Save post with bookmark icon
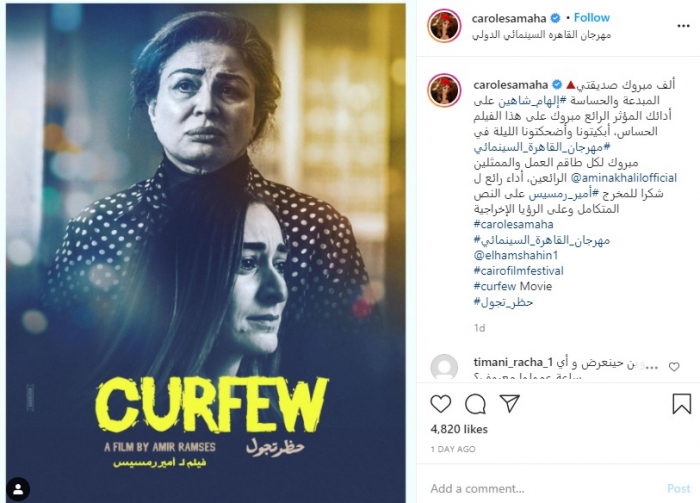Viewport: 700px width, 503px height. pyautogui.click(x=681, y=403)
